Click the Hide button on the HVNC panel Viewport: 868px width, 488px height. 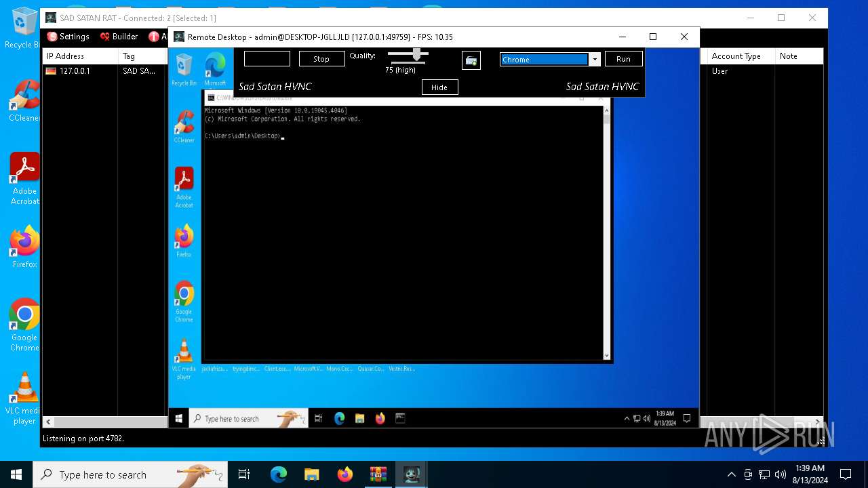[x=439, y=87]
